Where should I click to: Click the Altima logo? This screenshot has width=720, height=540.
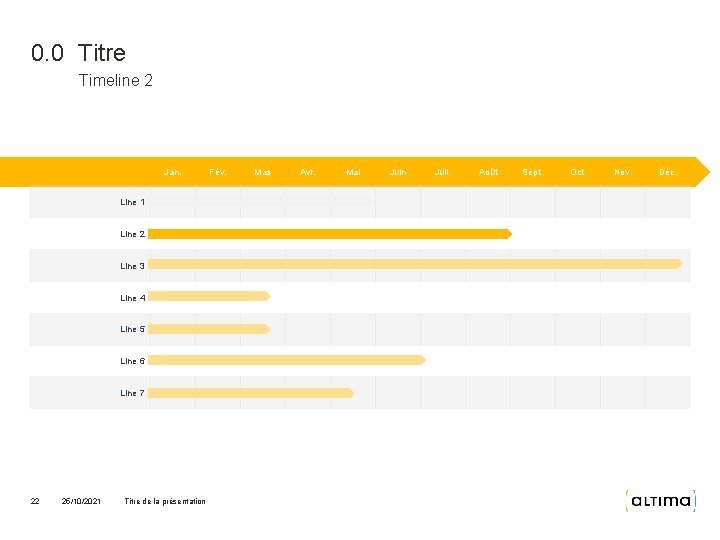[x=660, y=500]
